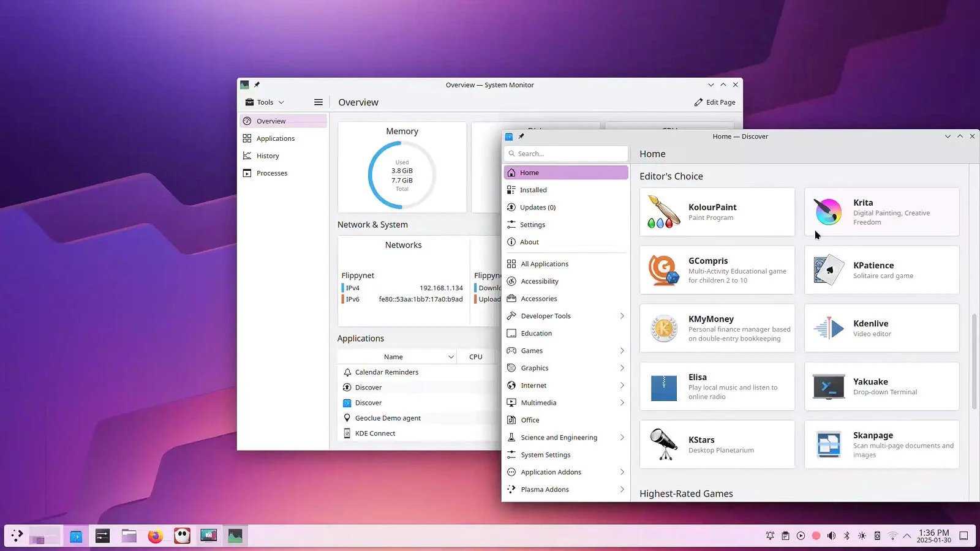Screen dimensions: 980x551
Task: Open the clipboard tray icon
Action: point(785,536)
